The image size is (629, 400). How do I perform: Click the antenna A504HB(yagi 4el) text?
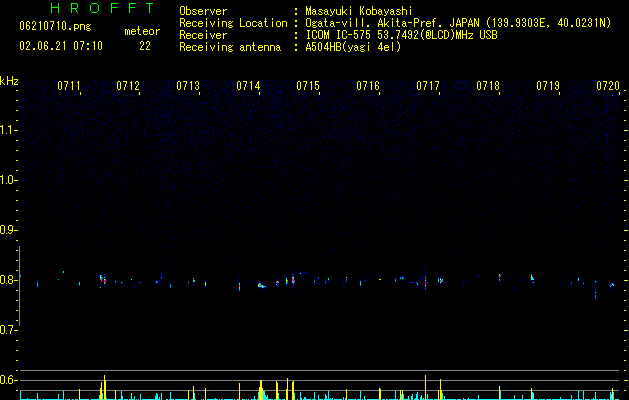tap(353, 47)
